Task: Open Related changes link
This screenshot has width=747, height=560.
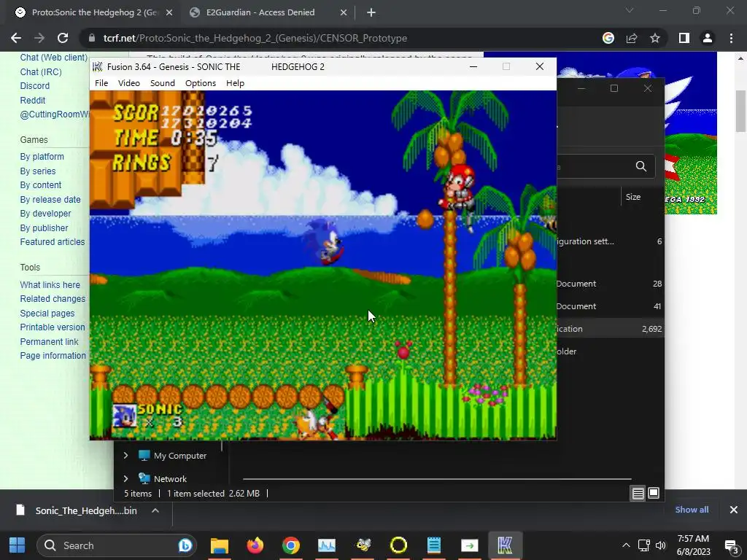Action: pos(53,298)
